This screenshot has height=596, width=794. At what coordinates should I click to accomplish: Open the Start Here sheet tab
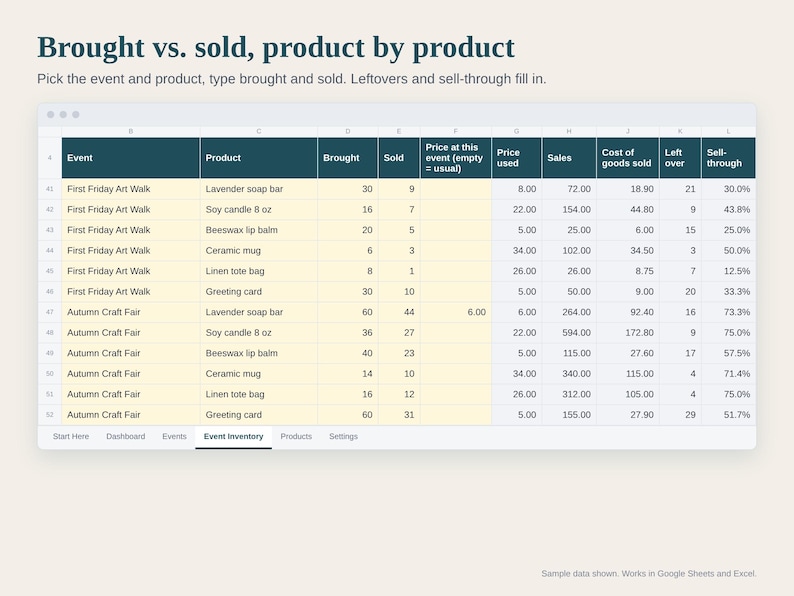71,436
